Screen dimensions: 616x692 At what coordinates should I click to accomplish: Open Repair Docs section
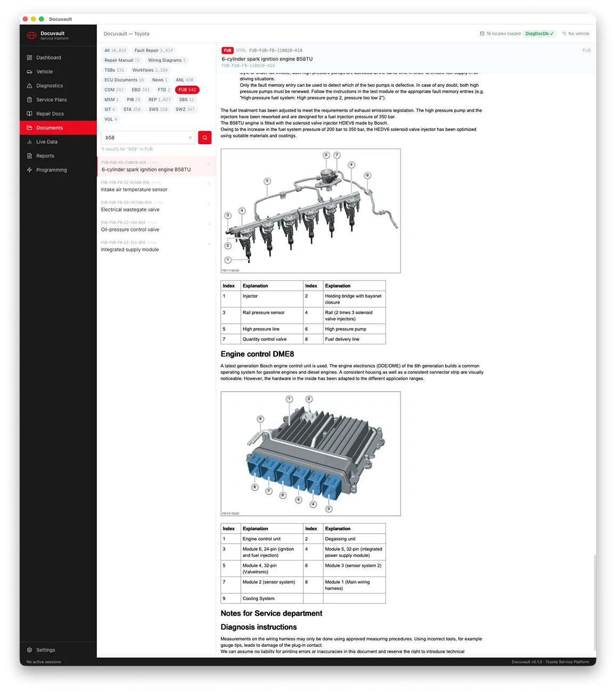pyautogui.click(x=50, y=114)
